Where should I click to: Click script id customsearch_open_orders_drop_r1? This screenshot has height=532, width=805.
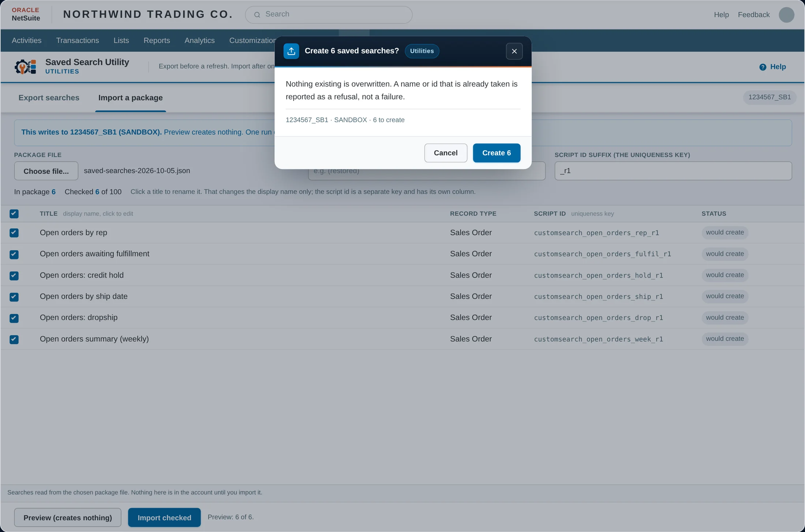(x=598, y=318)
